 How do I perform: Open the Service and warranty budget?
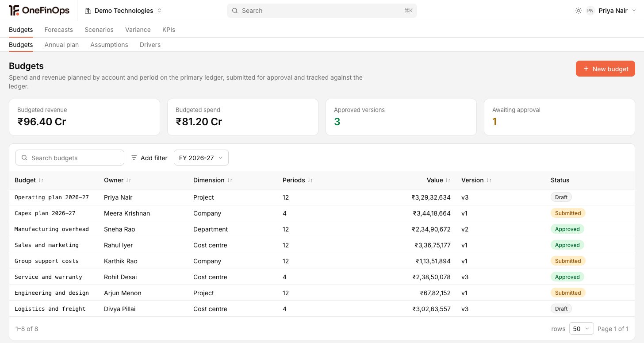[48, 277]
